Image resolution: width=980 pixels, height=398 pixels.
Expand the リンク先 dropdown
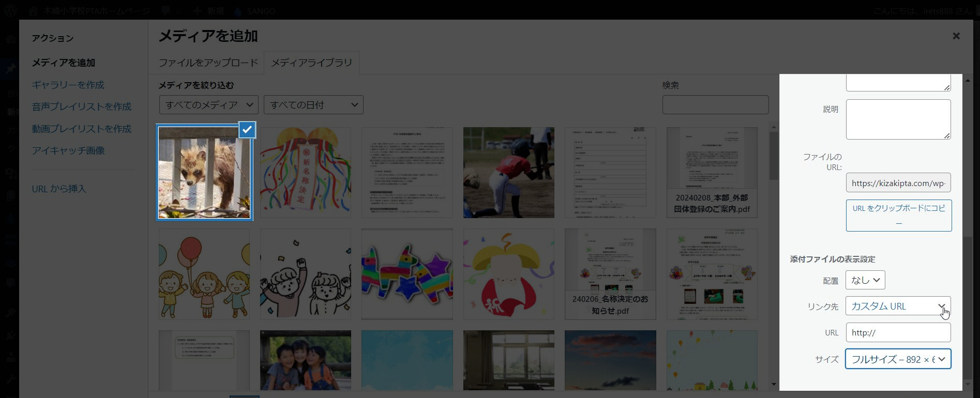pos(898,306)
